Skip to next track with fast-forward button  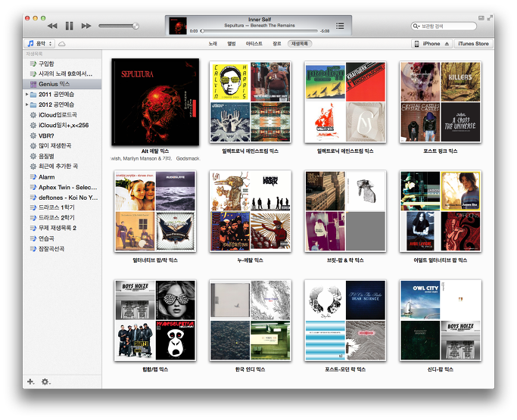point(86,26)
